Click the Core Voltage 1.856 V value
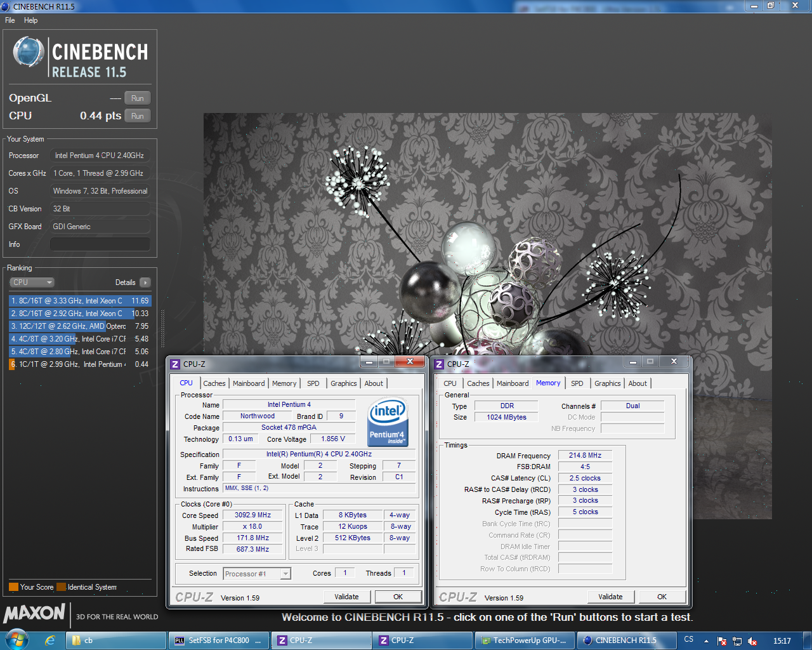Image resolution: width=812 pixels, height=650 pixels. pyautogui.click(x=334, y=439)
